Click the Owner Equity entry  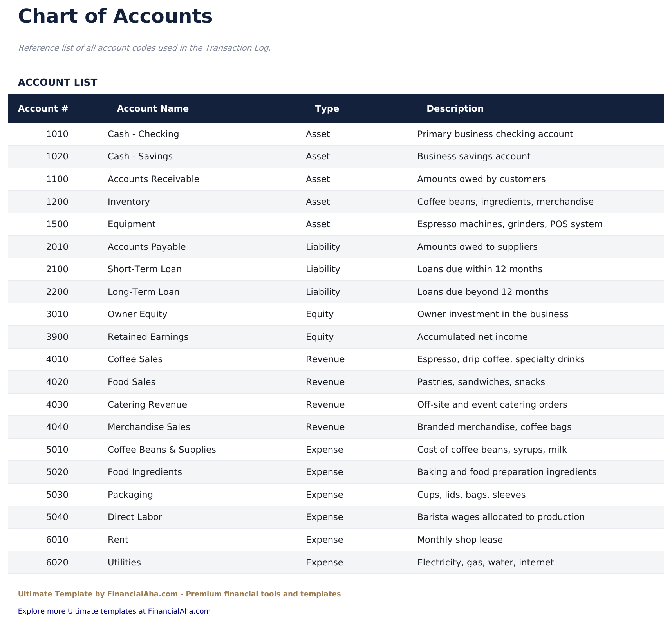(137, 314)
